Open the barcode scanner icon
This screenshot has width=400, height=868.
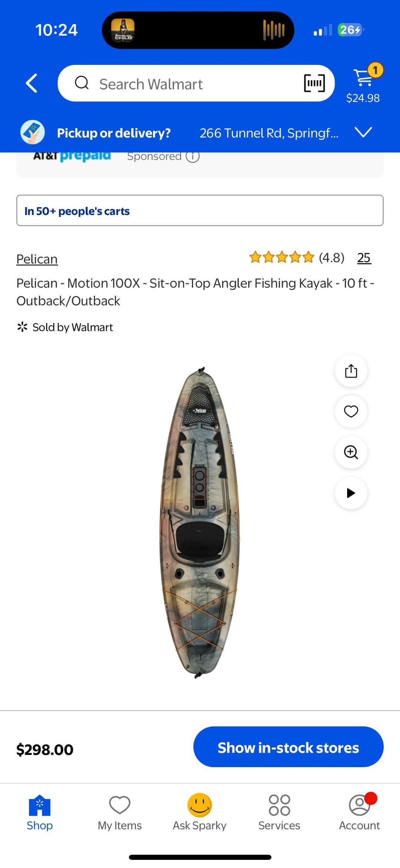tap(314, 83)
